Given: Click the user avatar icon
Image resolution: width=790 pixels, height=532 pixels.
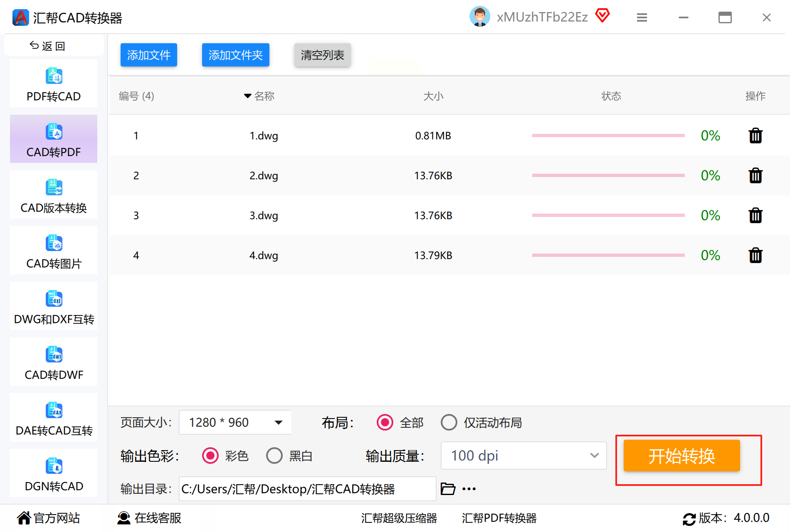Looking at the screenshot, I should (x=479, y=17).
